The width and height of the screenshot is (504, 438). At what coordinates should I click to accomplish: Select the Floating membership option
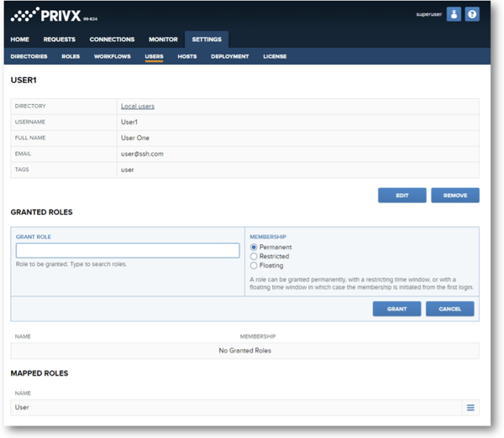(254, 265)
